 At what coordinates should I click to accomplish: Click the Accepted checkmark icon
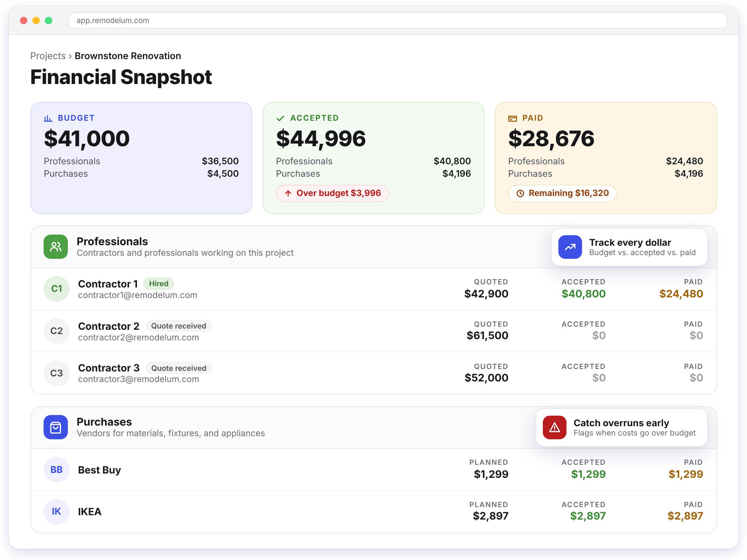tap(280, 119)
